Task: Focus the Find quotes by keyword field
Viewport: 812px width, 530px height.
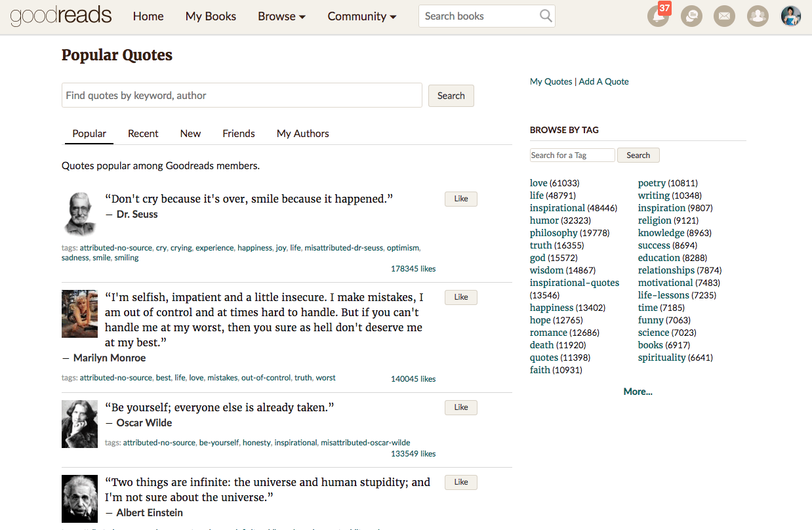Action: pos(241,96)
